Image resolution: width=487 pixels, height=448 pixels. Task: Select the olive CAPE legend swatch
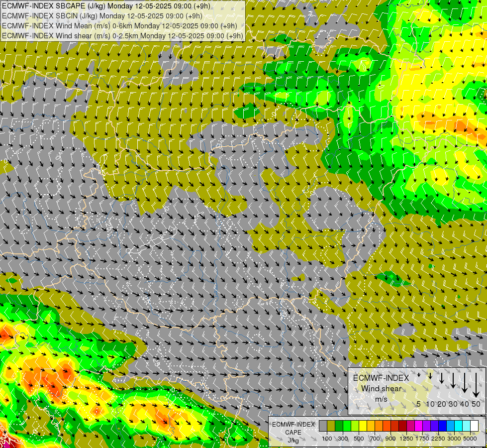[331, 426]
